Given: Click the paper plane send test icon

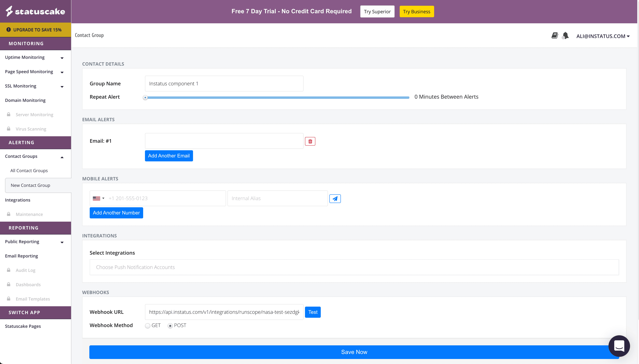Looking at the screenshot, I should 335,198.
